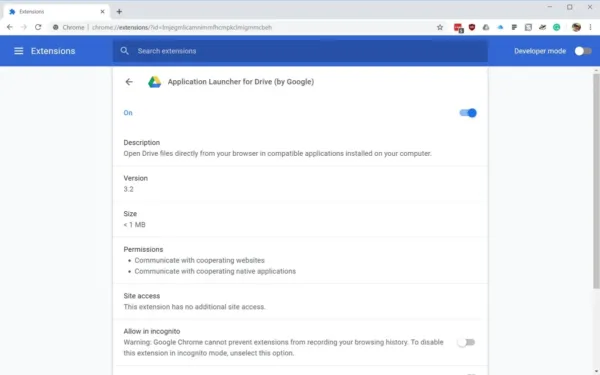
Task: Toggle Developer mode switch
Action: coord(583,51)
